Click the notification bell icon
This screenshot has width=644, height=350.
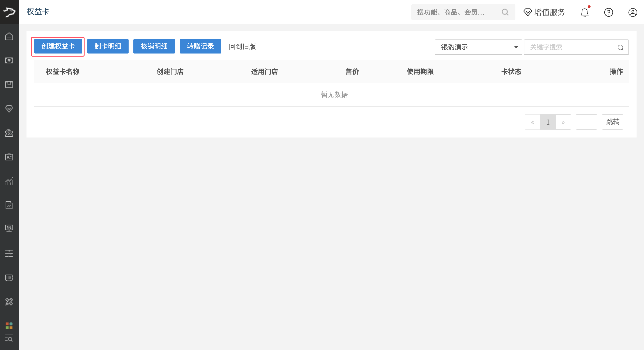click(584, 12)
